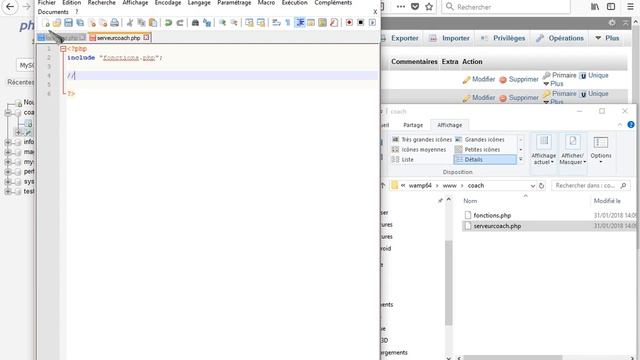The width and height of the screenshot is (640, 360).
Task: Refresh the coach folder in Explorer
Action: pyautogui.click(x=542, y=186)
